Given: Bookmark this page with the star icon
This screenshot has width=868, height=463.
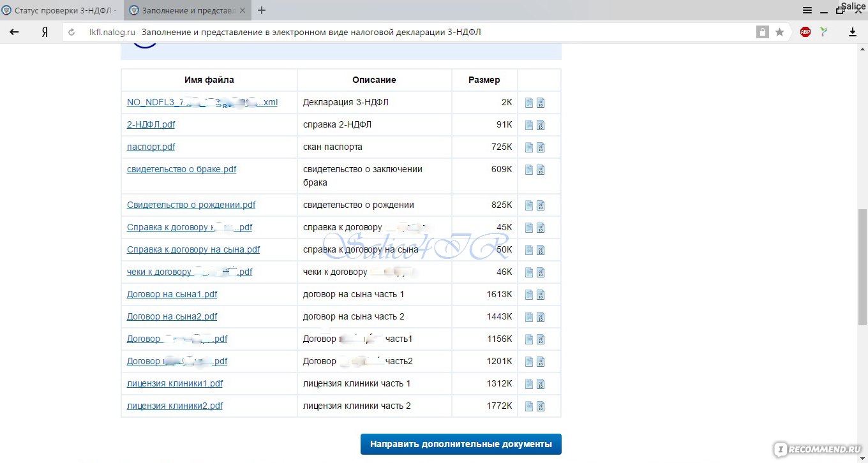Looking at the screenshot, I should coord(779,32).
